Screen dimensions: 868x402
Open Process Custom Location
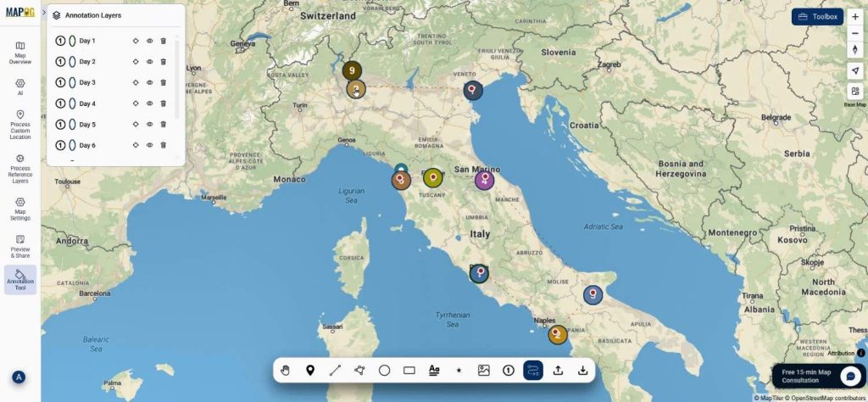click(20, 125)
